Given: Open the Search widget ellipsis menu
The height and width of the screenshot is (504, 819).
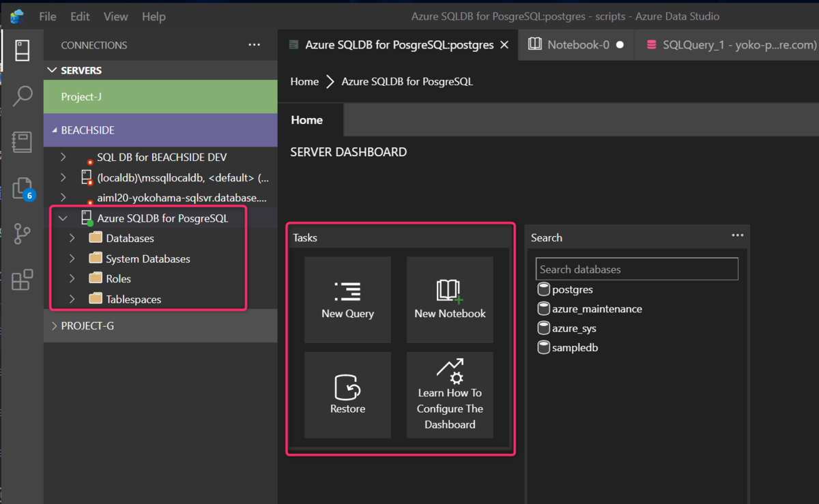Looking at the screenshot, I should 737,235.
